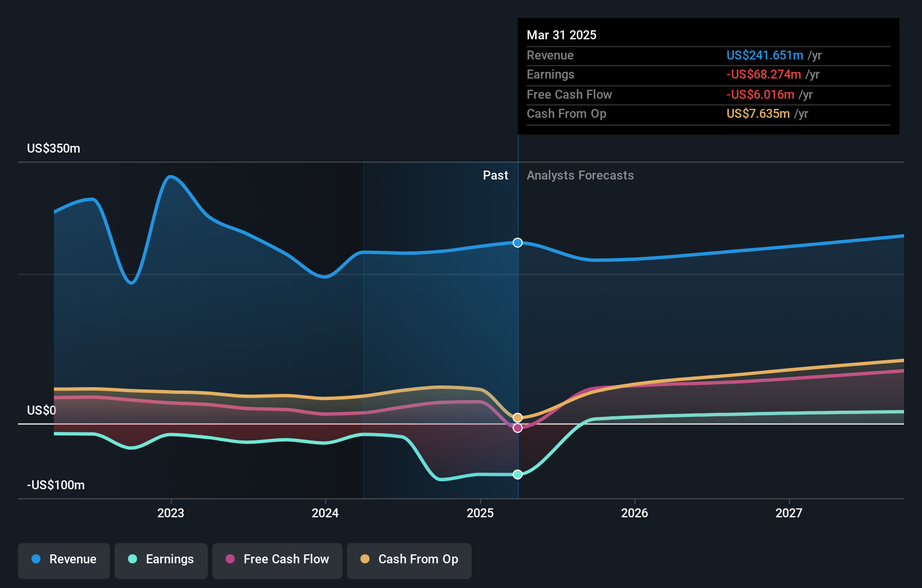Click the blue Revenue legend dot
The height and width of the screenshot is (588, 922).
click(x=36, y=559)
